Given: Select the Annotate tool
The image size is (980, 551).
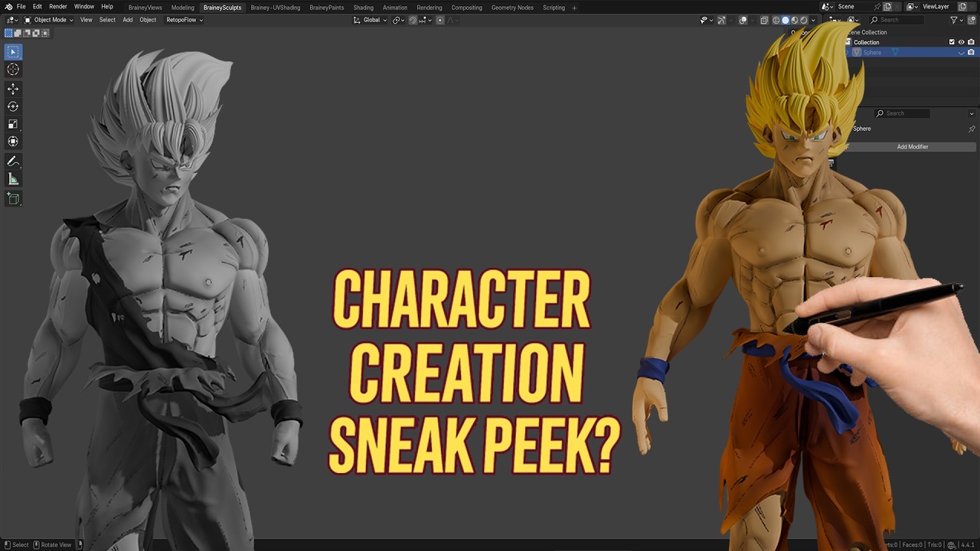Looking at the screenshot, I should coord(13,161).
